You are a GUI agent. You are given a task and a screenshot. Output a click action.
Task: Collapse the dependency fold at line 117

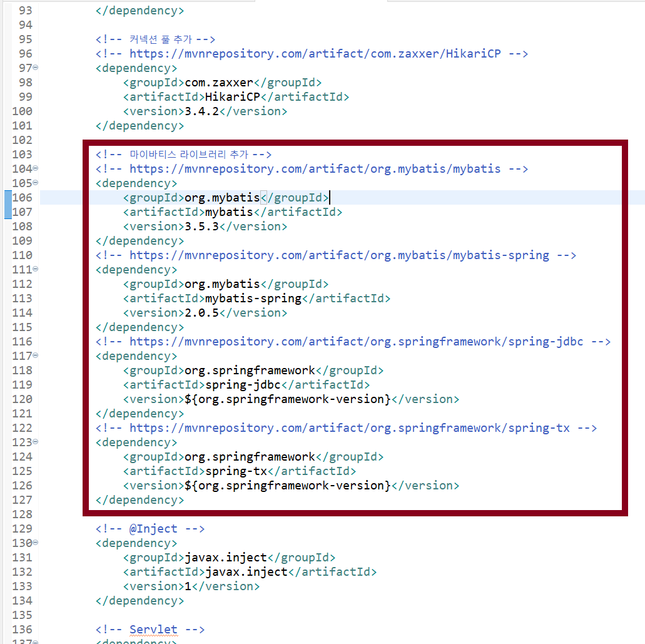36,355
